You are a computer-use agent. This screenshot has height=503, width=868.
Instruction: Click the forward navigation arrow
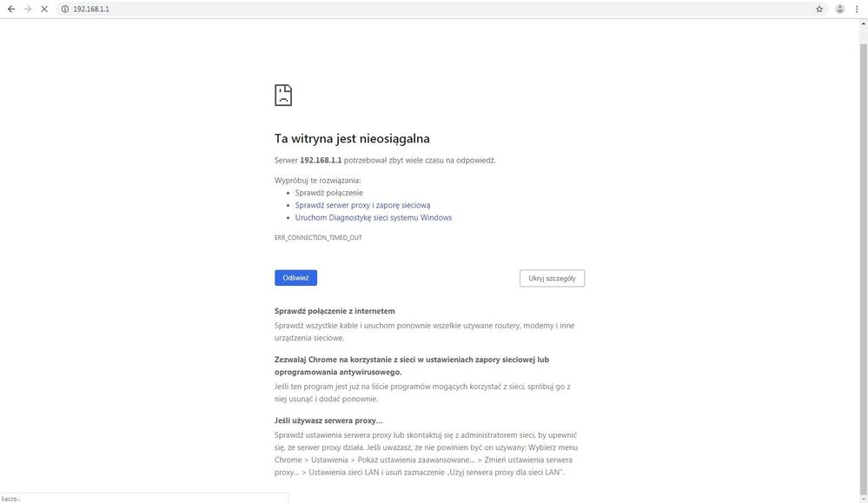(28, 9)
